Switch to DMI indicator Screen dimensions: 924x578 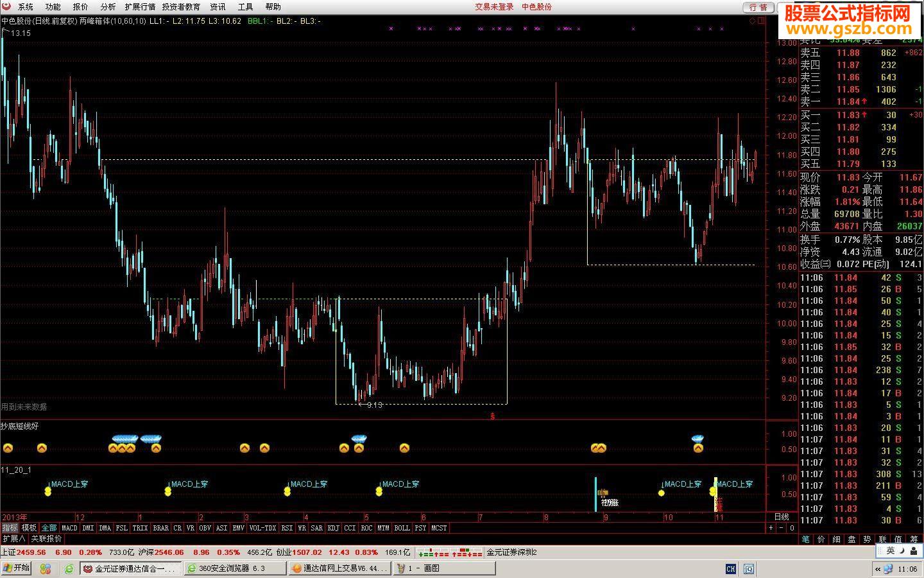[88, 528]
